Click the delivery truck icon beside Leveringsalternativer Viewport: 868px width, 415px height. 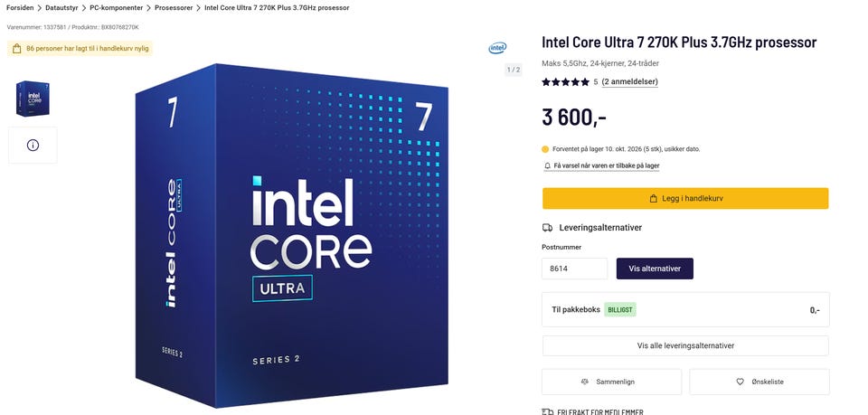tap(547, 228)
